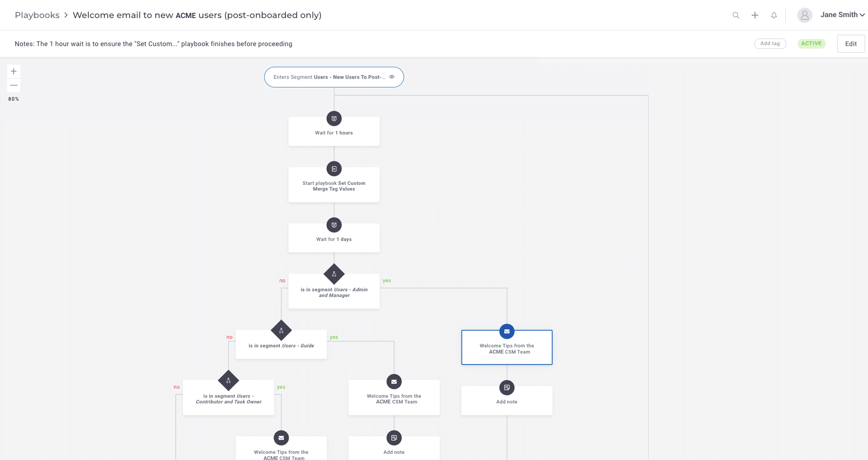Click the Edit button
This screenshot has width=868, height=460.
850,43
